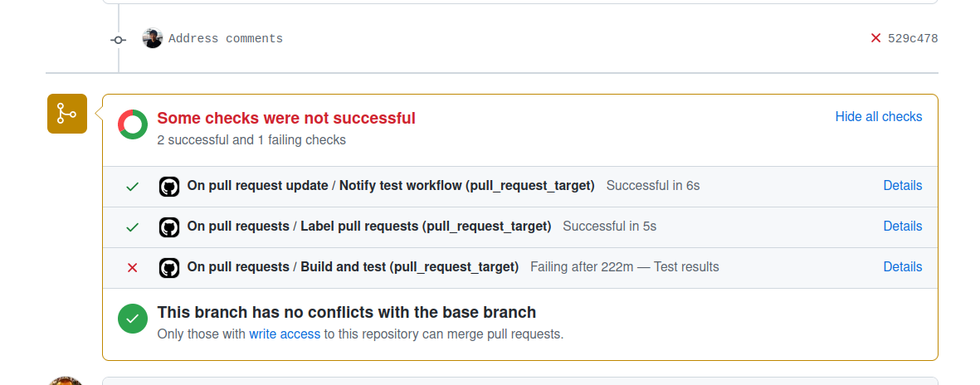Open Details for Notify test workflow check
The height and width of the screenshot is (385, 980).
[902, 186]
